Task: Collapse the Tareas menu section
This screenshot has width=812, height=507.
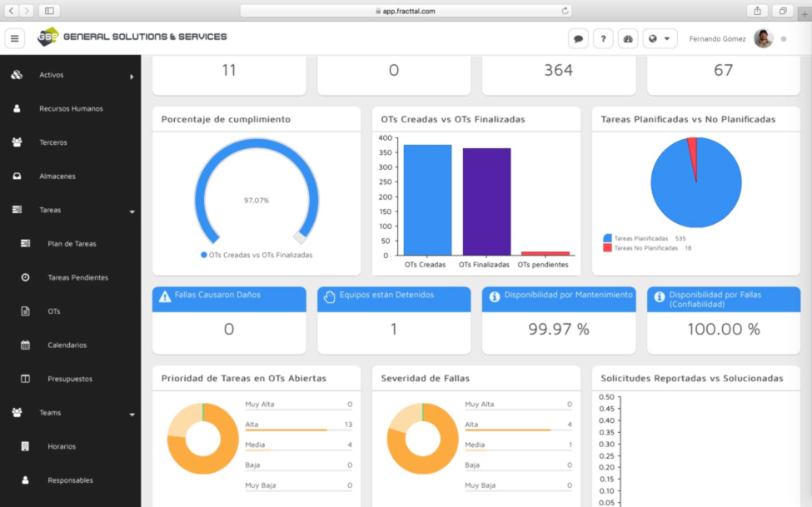Action: (132, 211)
